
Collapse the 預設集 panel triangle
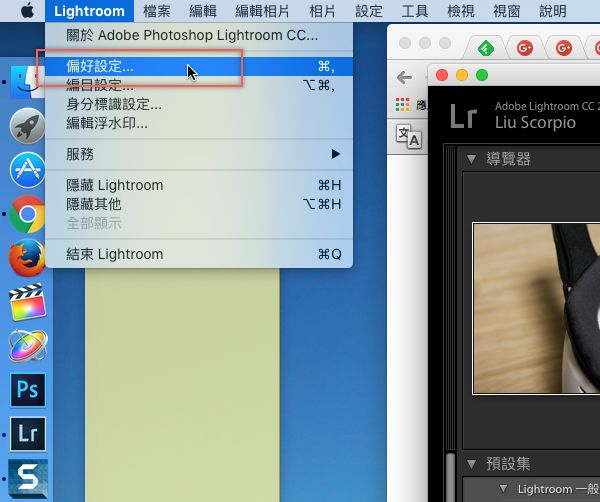coord(471,464)
